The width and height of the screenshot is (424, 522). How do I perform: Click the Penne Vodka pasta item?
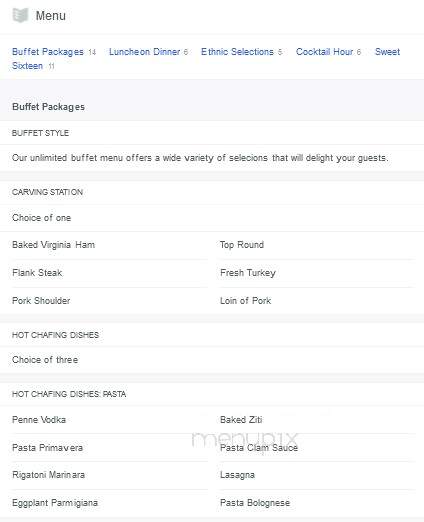(x=39, y=420)
